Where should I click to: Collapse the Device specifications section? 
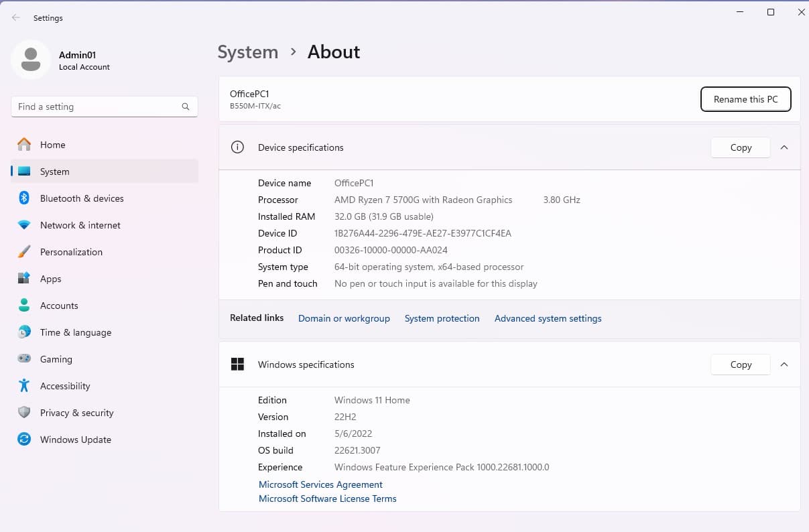784,147
